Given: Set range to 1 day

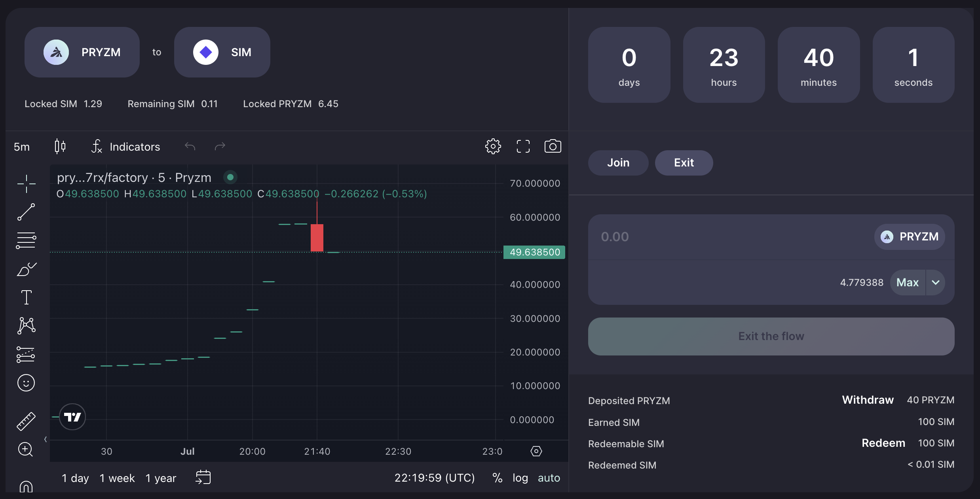Looking at the screenshot, I should (x=75, y=478).
